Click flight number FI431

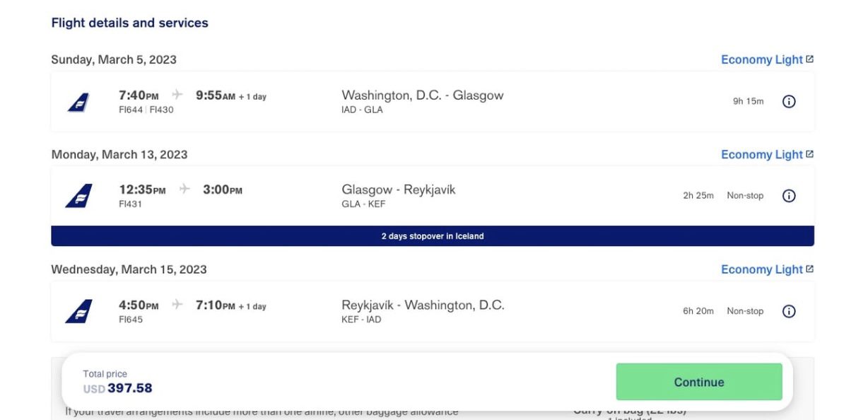tap(131, 204)
